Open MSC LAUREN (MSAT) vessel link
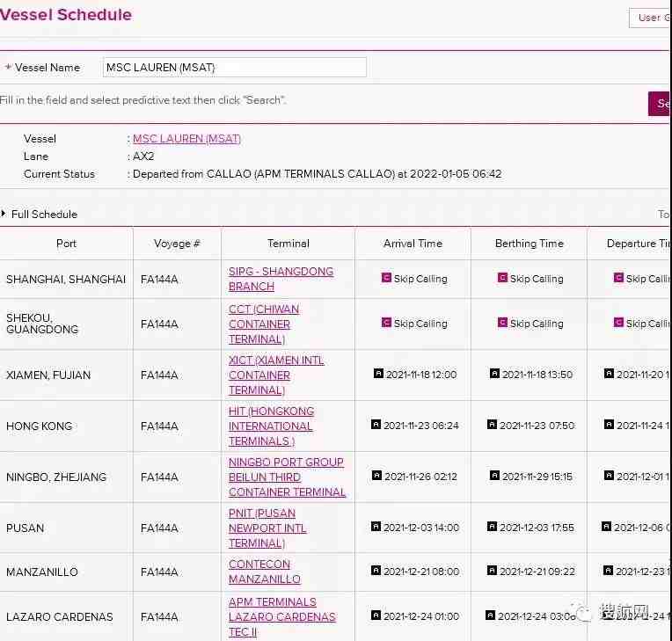 [186, 139]
